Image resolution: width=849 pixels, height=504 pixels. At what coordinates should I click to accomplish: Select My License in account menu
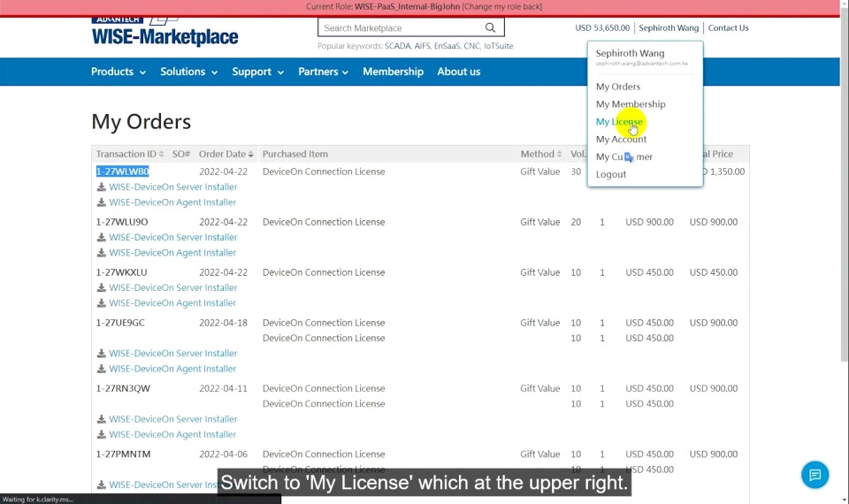(619, 122)
